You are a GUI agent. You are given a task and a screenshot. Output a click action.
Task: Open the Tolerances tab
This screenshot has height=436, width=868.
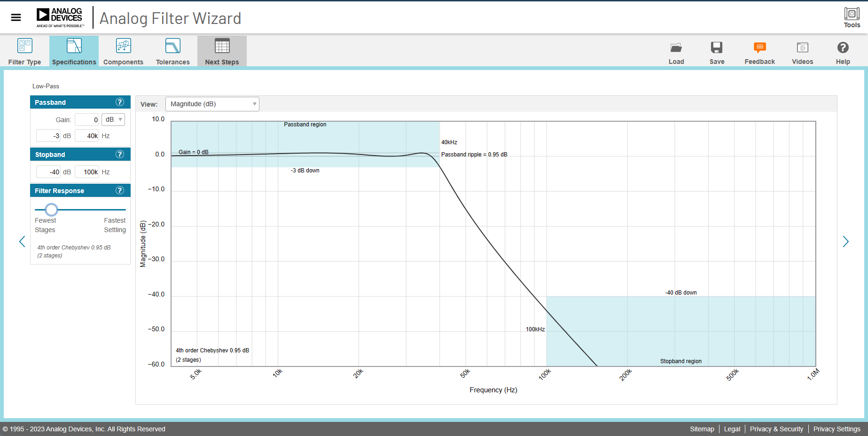pyautogui.click(x=173, y=51)
